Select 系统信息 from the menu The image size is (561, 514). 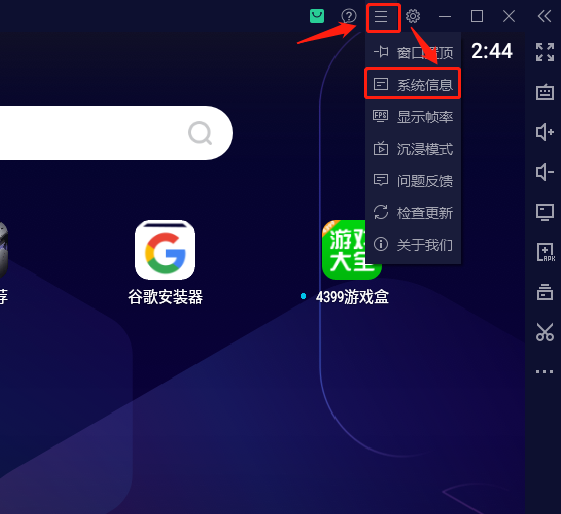(x=413, y=84)
